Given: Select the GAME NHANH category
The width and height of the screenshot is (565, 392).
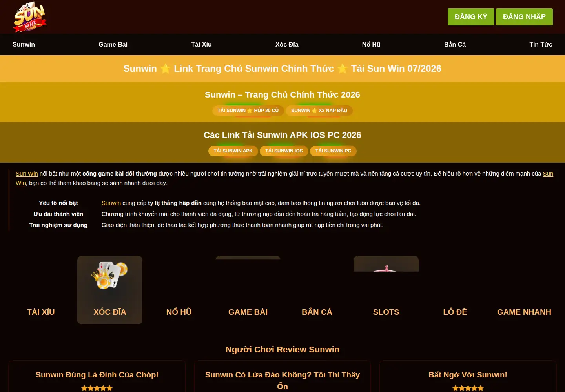Looking at the screenshot, I should click(x=524, y=312).
